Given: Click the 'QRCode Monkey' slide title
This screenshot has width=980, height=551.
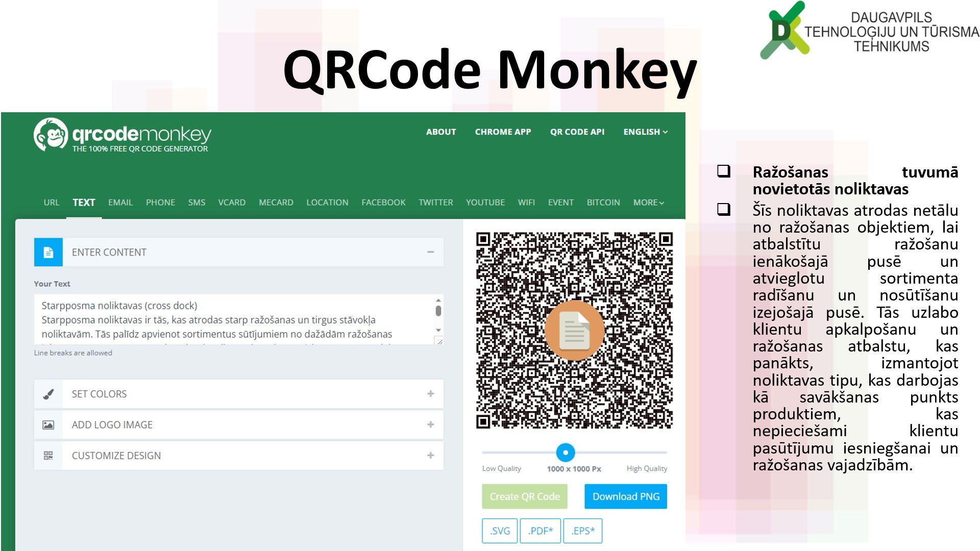Looking at the screenshot, I should coord(490,70).
